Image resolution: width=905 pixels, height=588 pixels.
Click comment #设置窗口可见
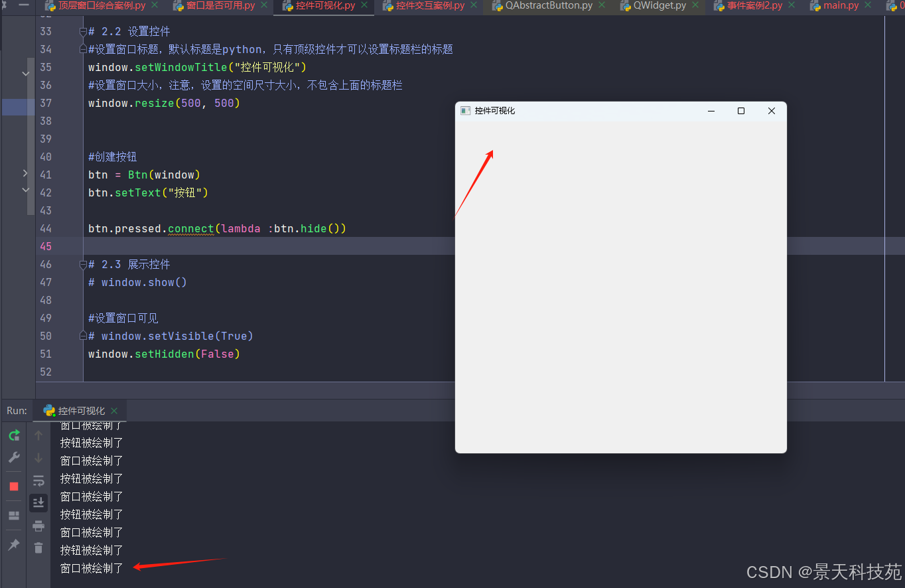click(x=123, y=318)
